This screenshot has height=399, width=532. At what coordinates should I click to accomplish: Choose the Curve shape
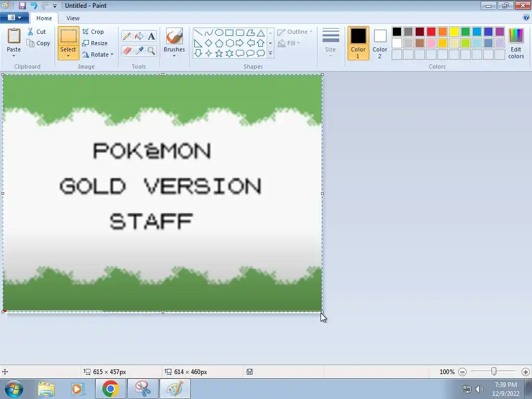209,33
